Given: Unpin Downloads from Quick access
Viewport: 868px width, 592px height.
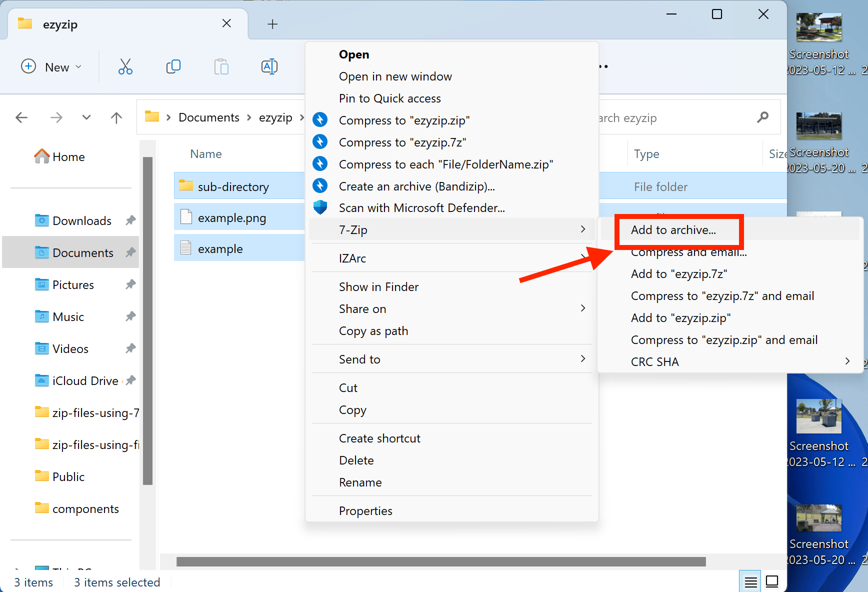Looking at the screenshot, I should coord(130,220).
